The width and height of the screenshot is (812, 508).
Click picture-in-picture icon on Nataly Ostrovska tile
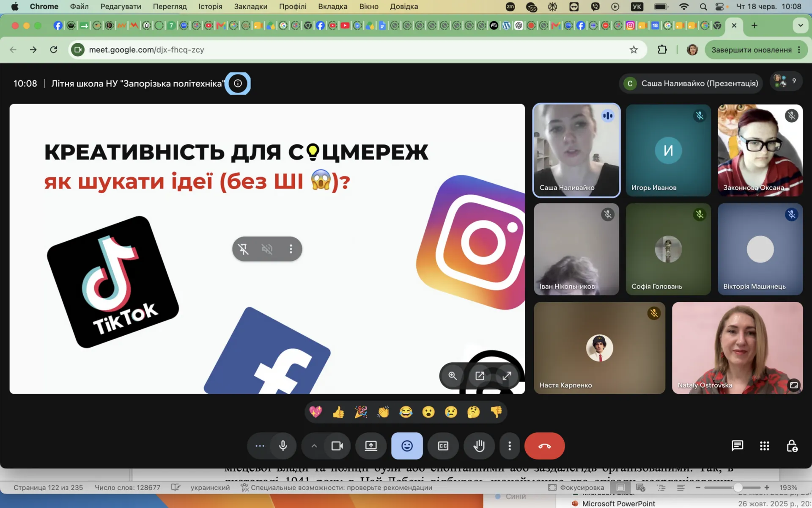pyautogui.click(x=794, y=385)
